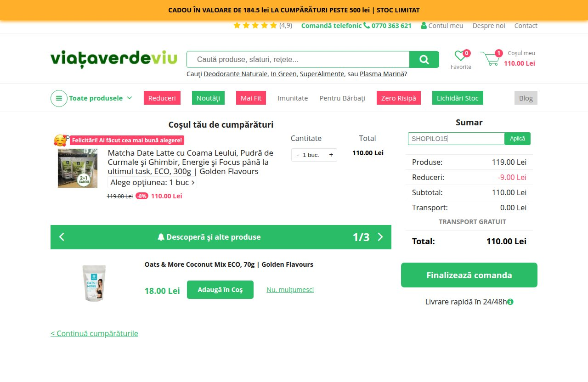The image size is (588, 382).
Task: Click TRANSPORT GRATUIT label
Action: 472,222
